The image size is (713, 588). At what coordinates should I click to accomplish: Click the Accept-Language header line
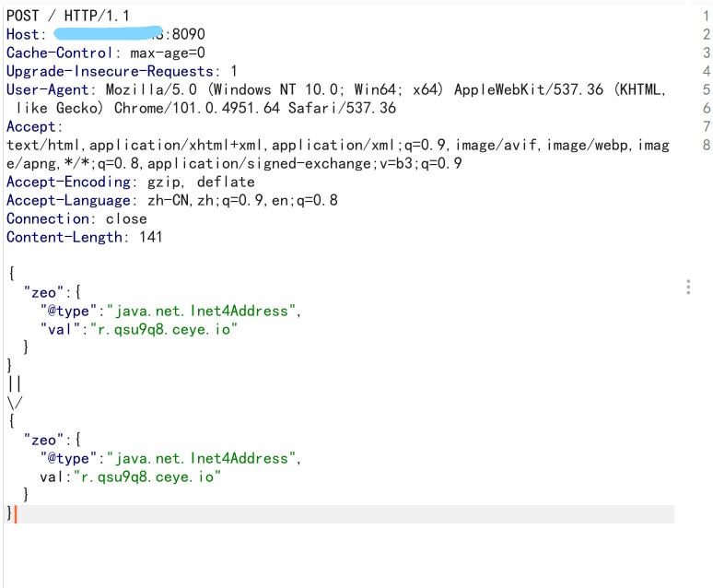tap(172, 200)
